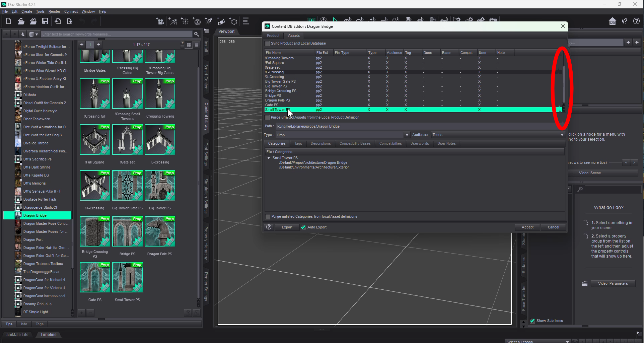
Task: Click the help question mark icon in editor
Action: [269, 227]
